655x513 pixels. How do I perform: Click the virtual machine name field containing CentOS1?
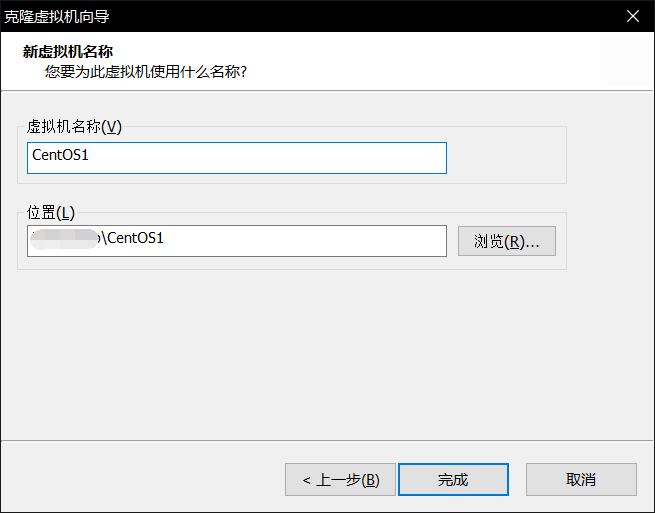coord(237,158)
